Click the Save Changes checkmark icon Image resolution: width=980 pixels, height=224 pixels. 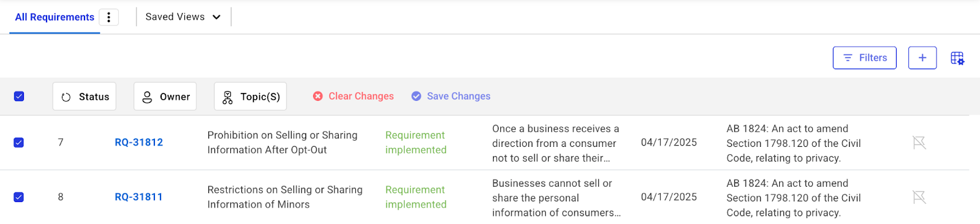tap(417, 96)
